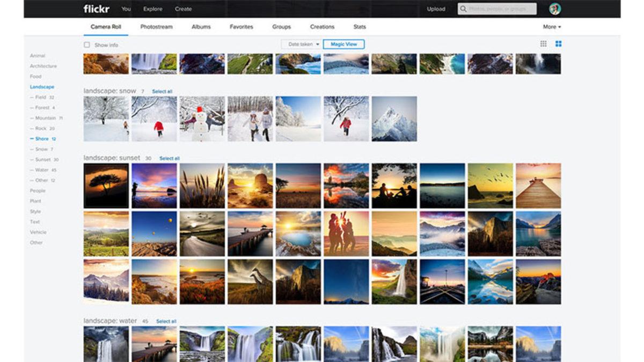This screenshot has width=644, height=362.
Task: Switch to the small grid view icon
Action: pyautogui.click(x=543, y=44)
